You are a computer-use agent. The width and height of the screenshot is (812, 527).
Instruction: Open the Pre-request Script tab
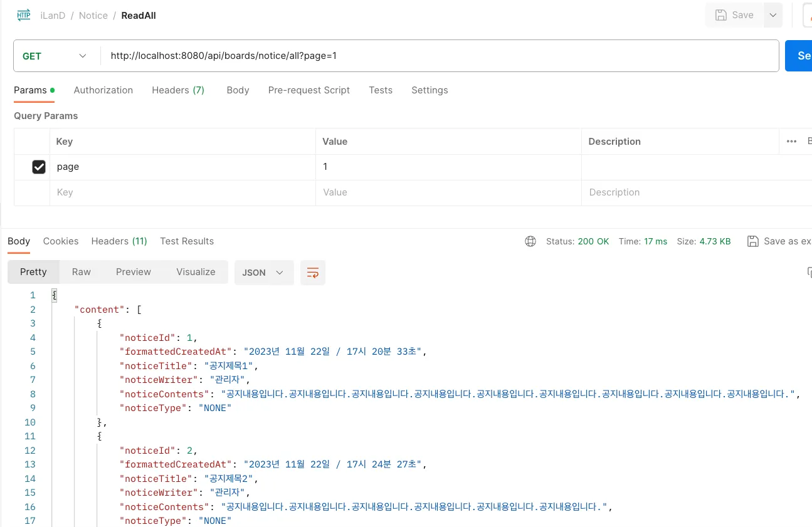(x=309, y=90)
